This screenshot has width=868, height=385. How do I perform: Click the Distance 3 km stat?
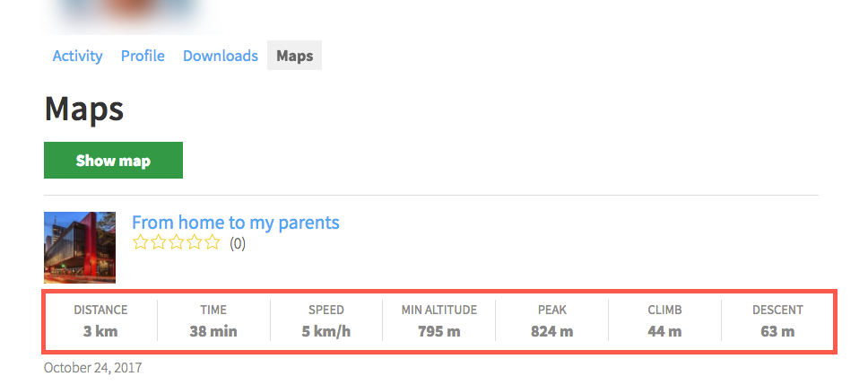[x=100, y=320]
